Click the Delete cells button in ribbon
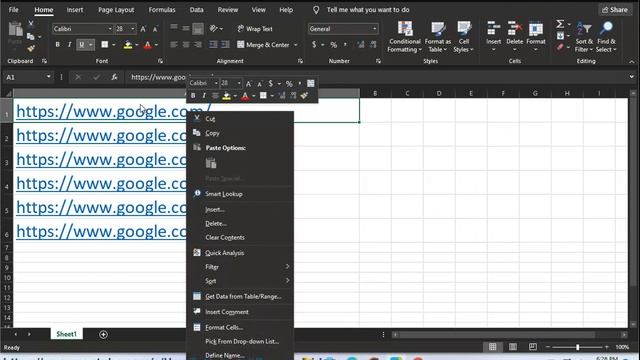This screenshot has width=640, height=360. pyautogui.click(x=514, y=37)
